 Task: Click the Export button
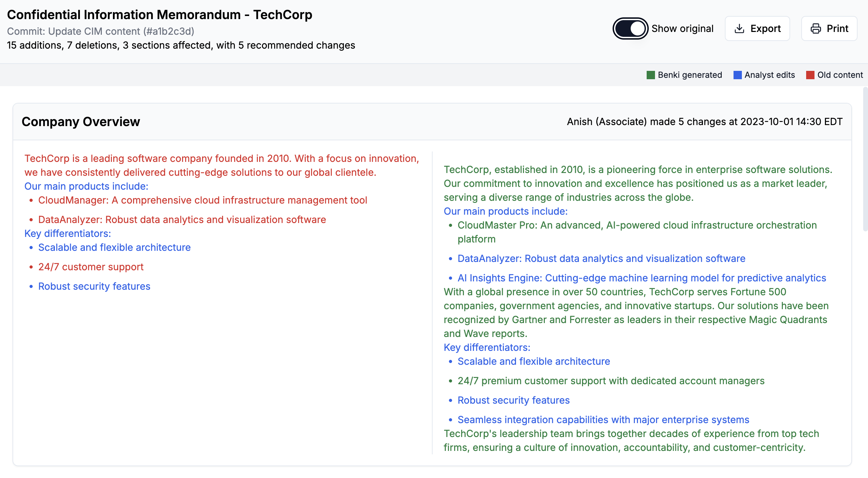[x=758, y=28]
